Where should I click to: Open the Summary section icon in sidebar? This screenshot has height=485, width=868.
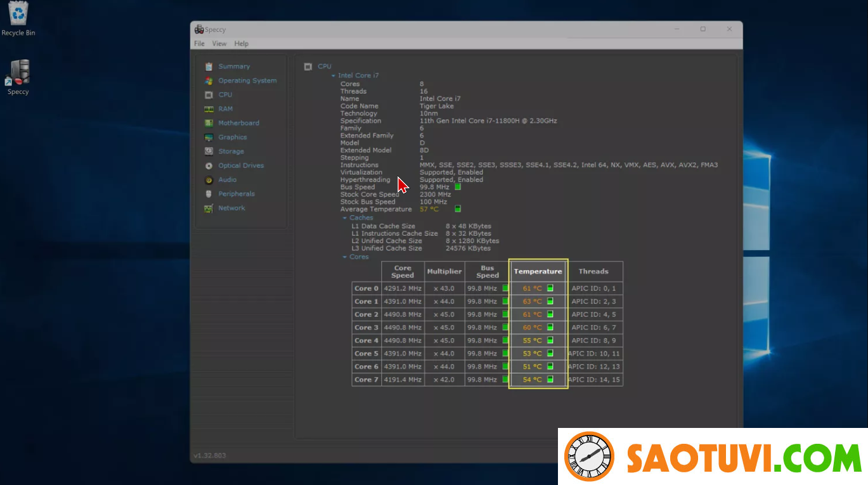point(209,67)
